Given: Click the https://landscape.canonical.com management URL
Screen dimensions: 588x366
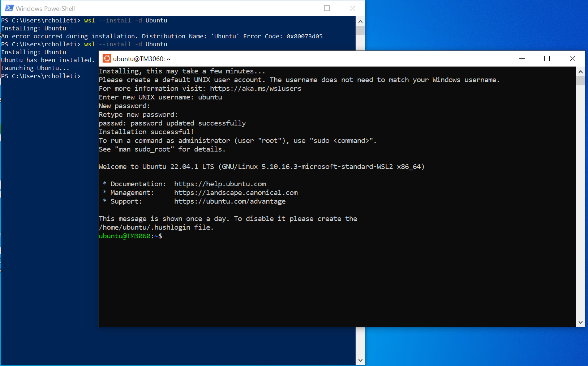Looking at the screenshot, I should (x=236, y=193).
